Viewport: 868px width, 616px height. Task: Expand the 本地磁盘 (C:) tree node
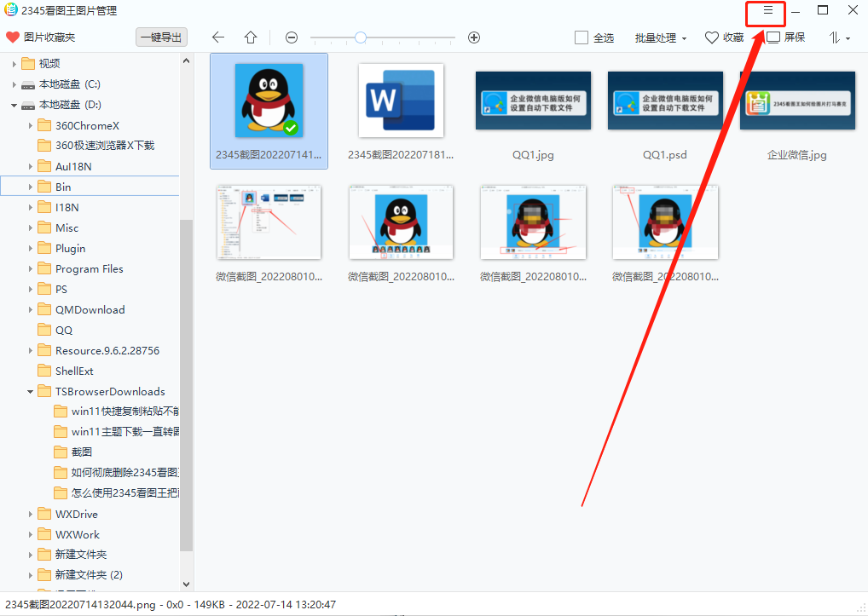point(14,84)
